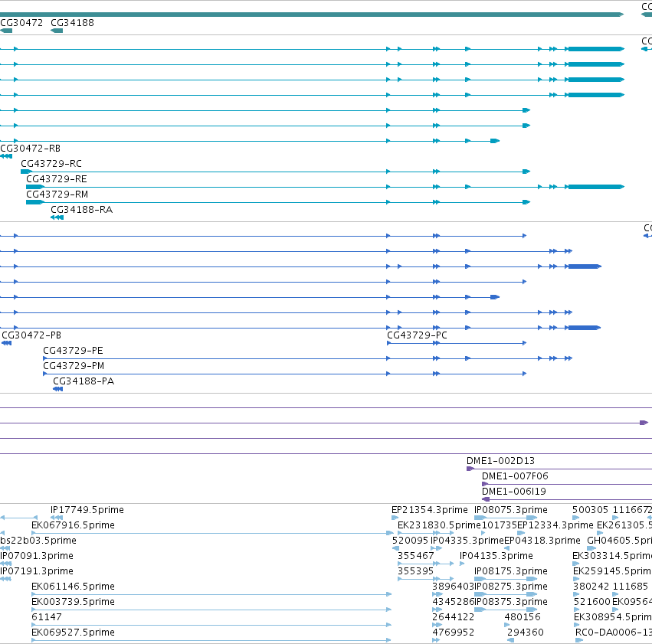The height and width of the screenshot is (644, 652).
Task: Click the 61147 feature label
Action: [x=47, y=617]
